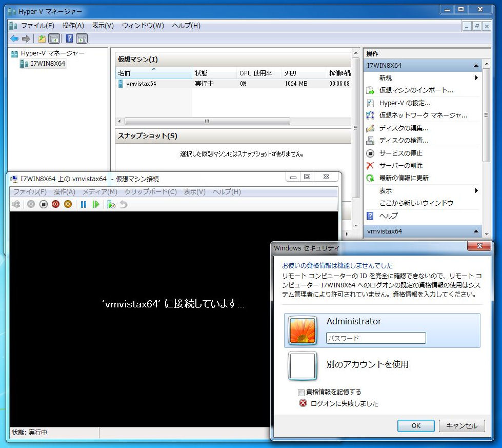Screen dimensions: 502x448
Task: Shut down the VM with the red power icon
Action: (x=56, y=204)
